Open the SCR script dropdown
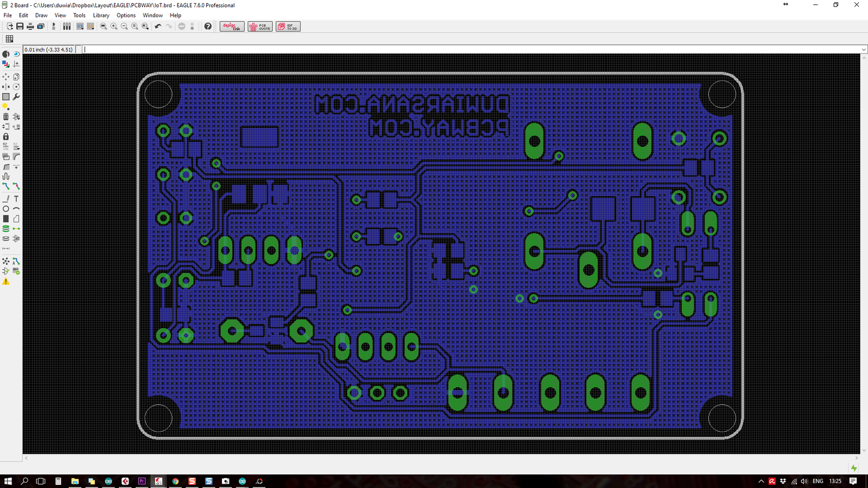This screenshot has width=868, height=488. tap(80, 27)
